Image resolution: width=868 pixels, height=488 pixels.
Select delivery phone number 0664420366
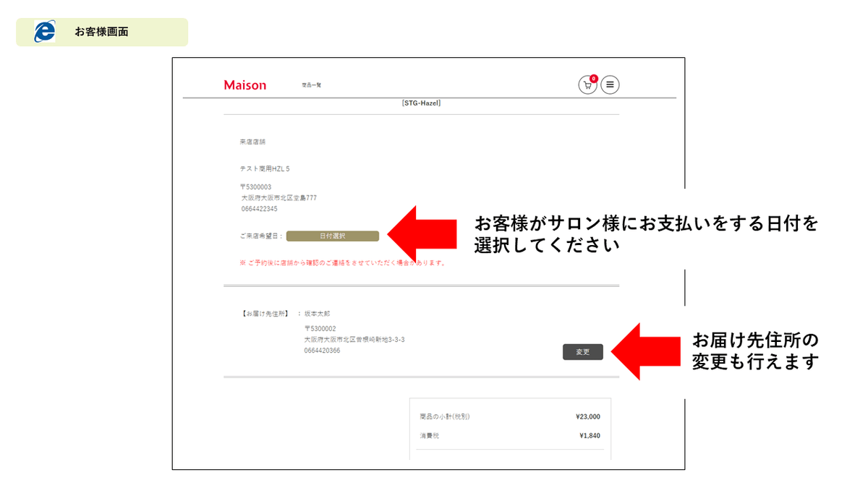(x=323, y=350)
